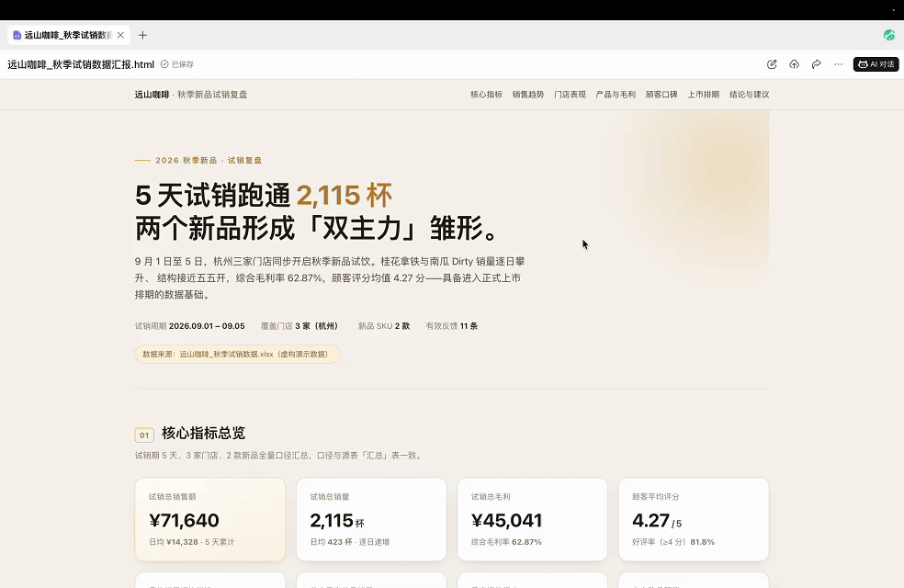Screen dimensions: 904x588
Task: Click the file title 远山咖啡_秋季试销数据汇报.html
Action: 81,64
